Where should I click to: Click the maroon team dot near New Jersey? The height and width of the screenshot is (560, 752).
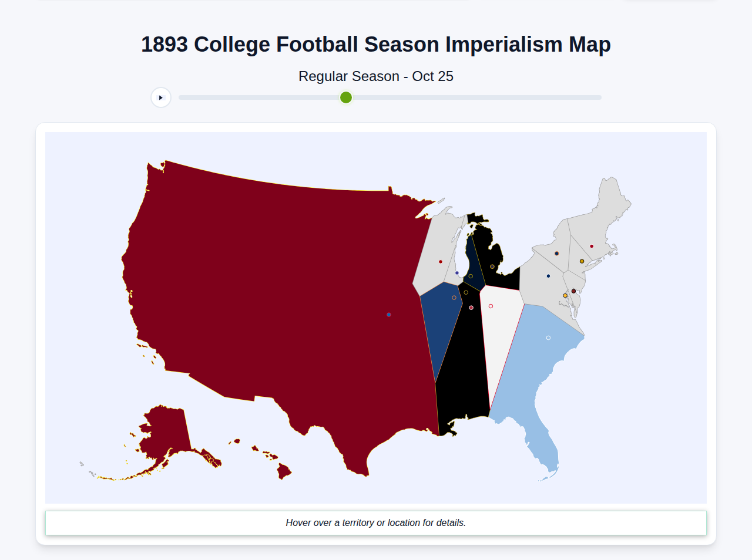573,291
